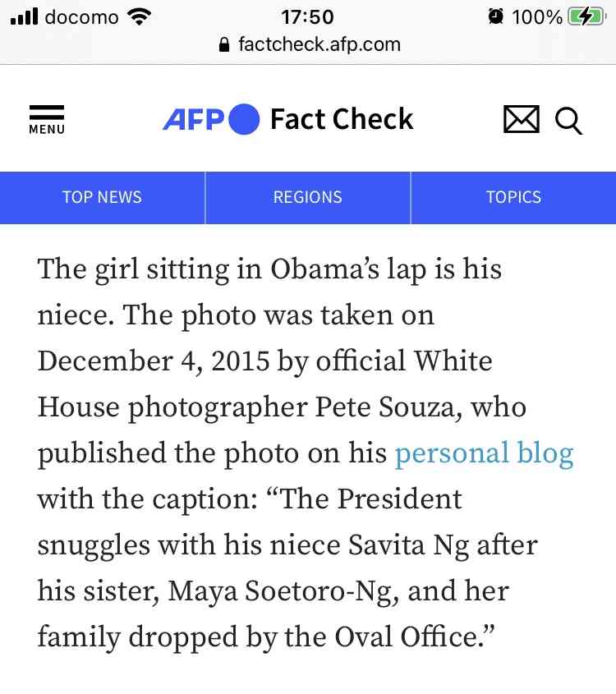616x694 pixels.
Task: Tap the Fact Check header title
Action: click(342, 119)
